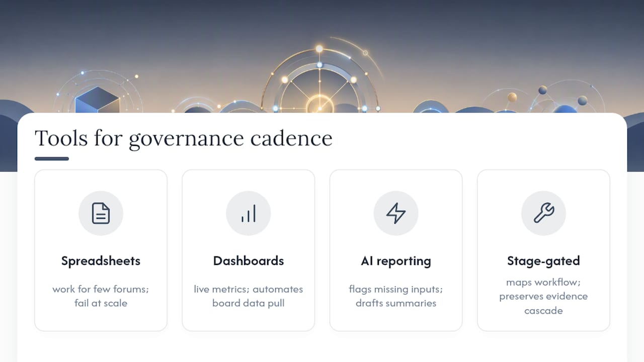
Task: Select the AI reporting heading
Action: coord(396,261)
